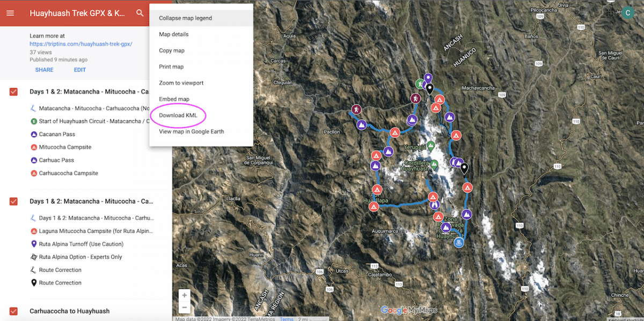Click EDIT below the map description
This screenshot has height=321, width=644.
[79, 70]
